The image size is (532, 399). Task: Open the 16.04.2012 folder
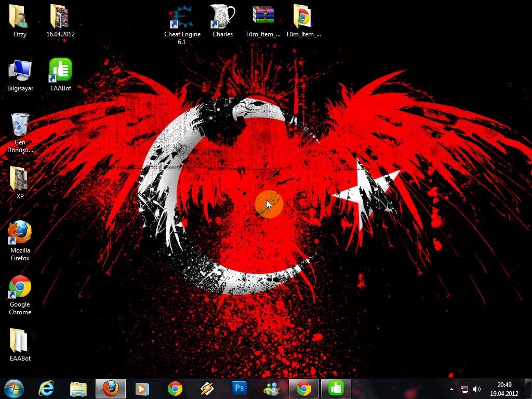tap(60, 20)
